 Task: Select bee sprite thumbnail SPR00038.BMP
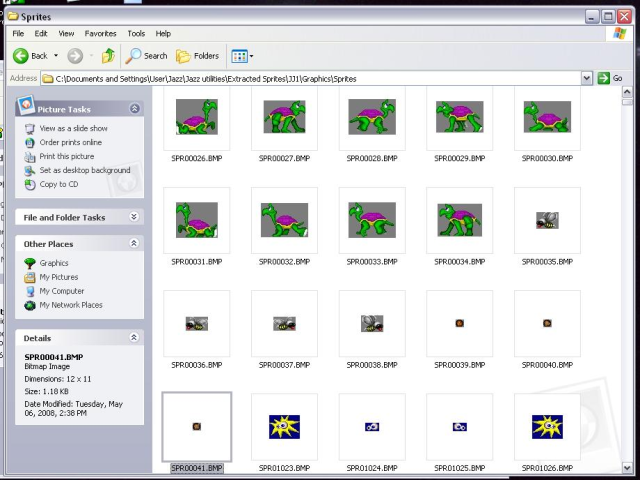pos(372,323)
